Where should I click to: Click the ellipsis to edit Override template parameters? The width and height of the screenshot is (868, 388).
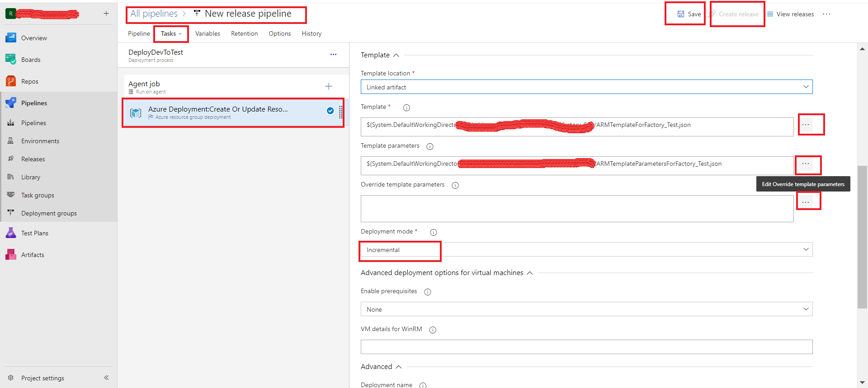tap(806, 202)
